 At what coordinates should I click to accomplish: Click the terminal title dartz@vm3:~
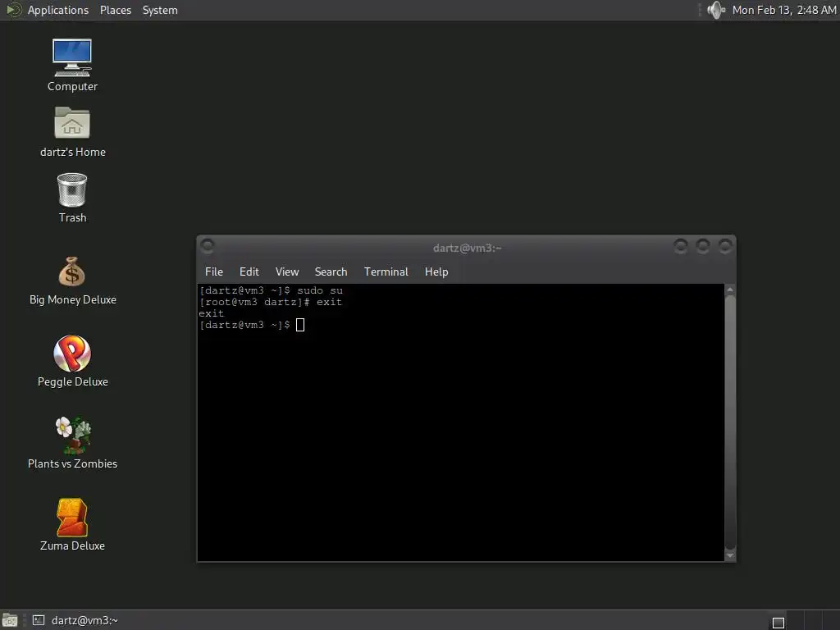pyautogui.click(x=467, y=248)
